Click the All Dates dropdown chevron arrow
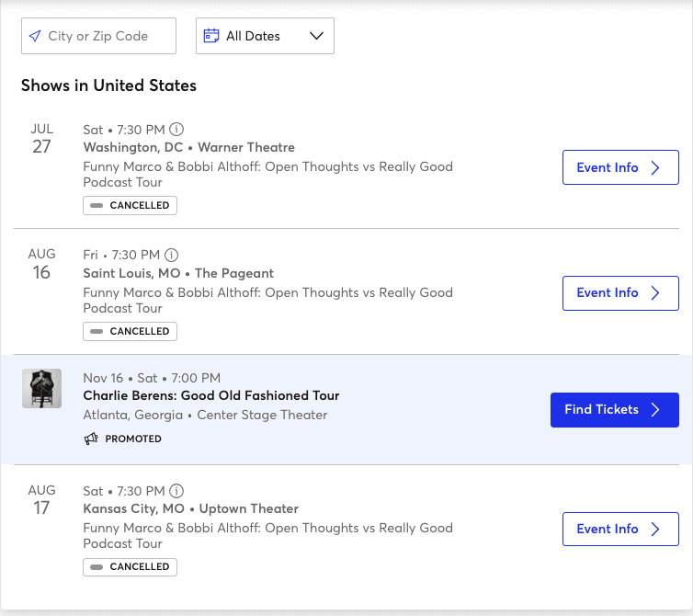The width and height of the screenshot is (693, 616). click(316, 36)
